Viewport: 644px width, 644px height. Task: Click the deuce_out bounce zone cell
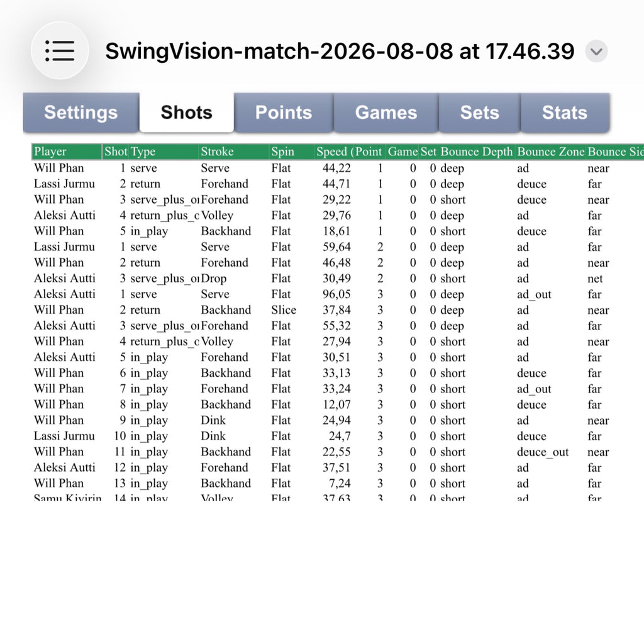(x=543, y=452)
